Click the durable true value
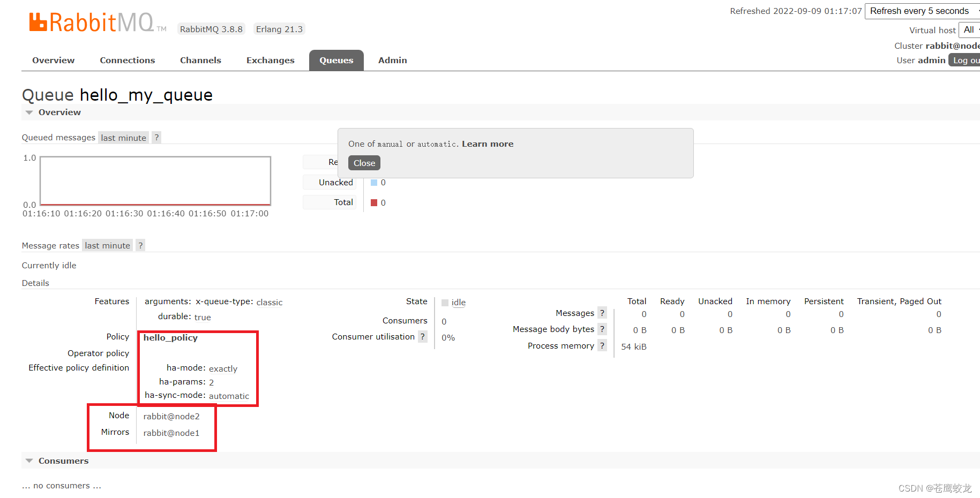The width and height of the screenshot is (980, 498). pos(203,318)
